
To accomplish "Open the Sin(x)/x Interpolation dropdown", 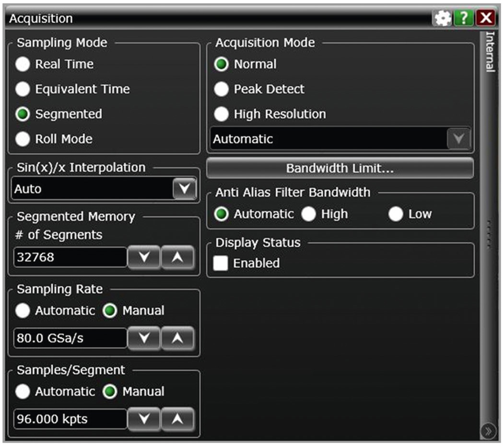I will tap(184, 189).
